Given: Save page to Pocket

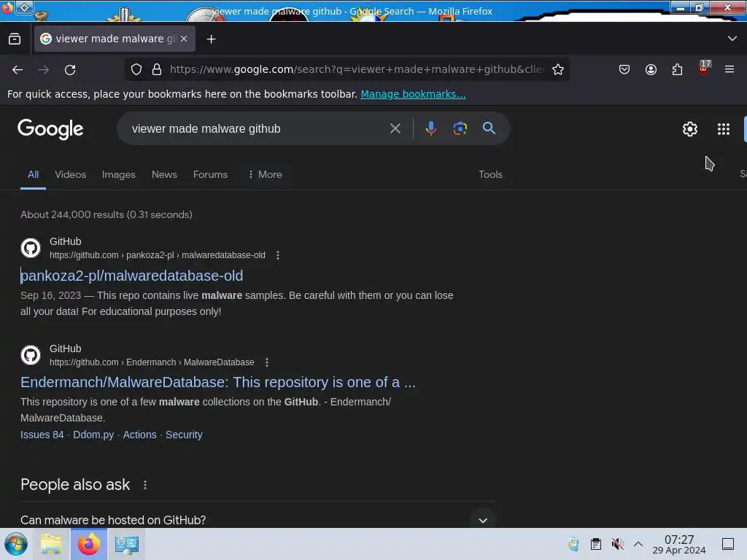Looking at the screenshot, I should [x=624, y=69].
